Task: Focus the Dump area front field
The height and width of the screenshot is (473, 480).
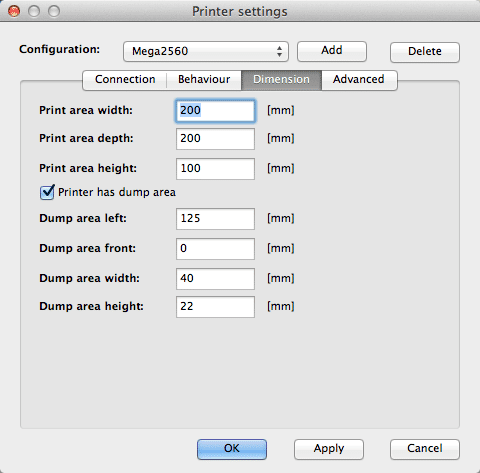Action: pos(215,249)
